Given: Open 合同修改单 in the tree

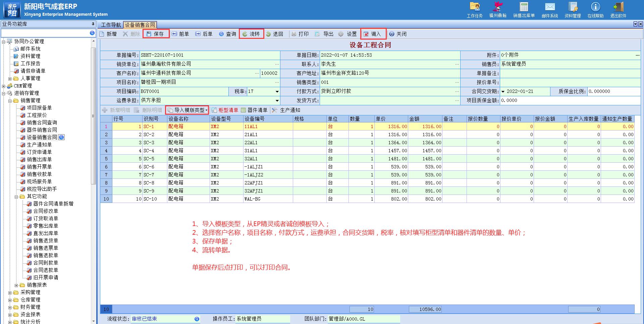Looking at the screenshot, I should click(x=46, y=211).
